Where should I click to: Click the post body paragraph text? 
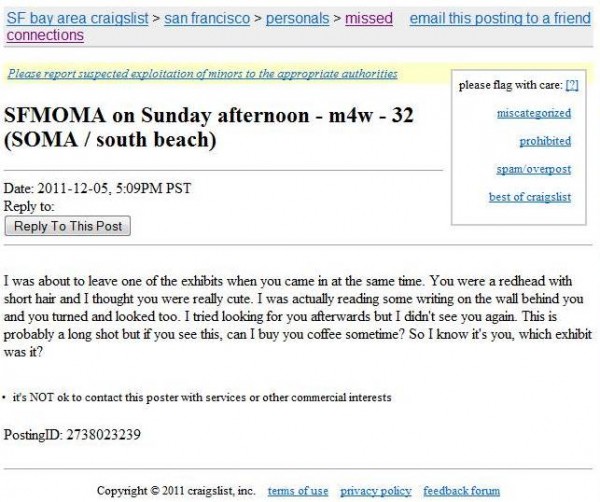pos(298,316)
